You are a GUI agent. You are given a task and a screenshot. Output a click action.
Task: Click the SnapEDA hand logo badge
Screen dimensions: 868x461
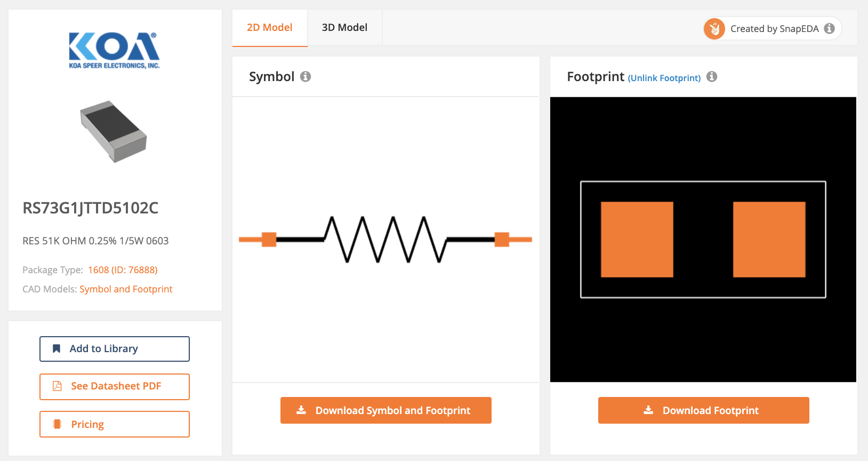coord(714,29)
